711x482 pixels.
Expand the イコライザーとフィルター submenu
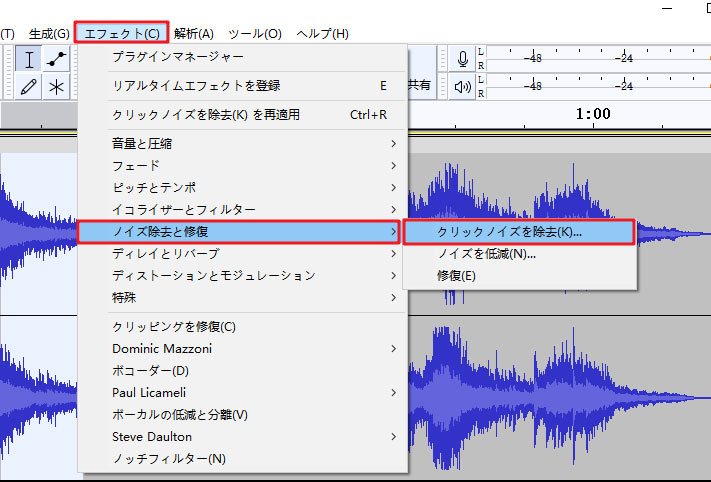(243, 209)
